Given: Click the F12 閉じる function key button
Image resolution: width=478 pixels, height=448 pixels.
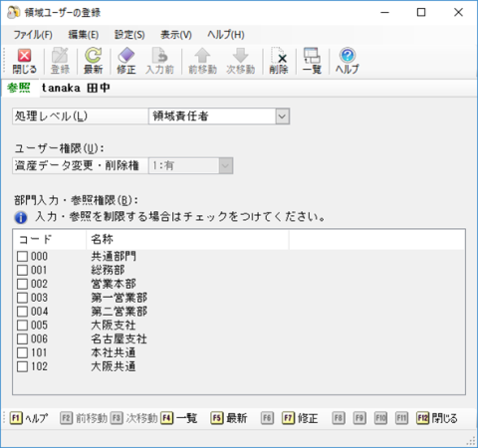Looking at the screenshot, I should tap(437, 418).
